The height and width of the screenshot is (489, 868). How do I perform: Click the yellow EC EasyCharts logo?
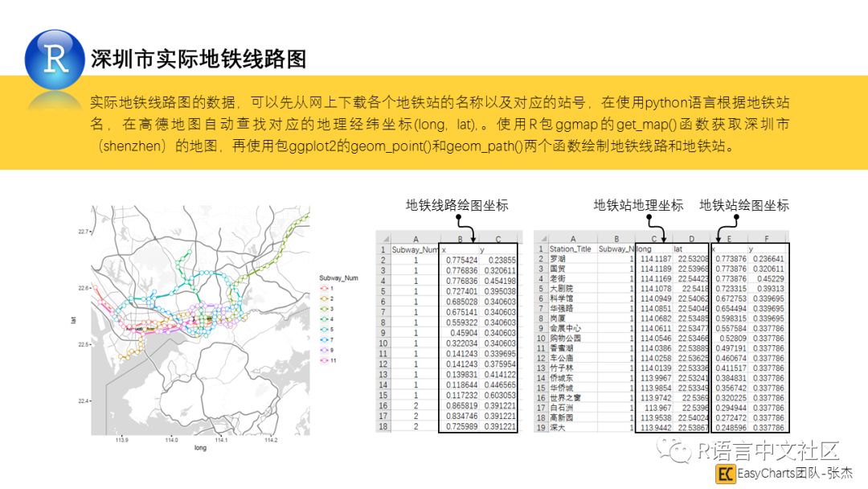point(725,474)
